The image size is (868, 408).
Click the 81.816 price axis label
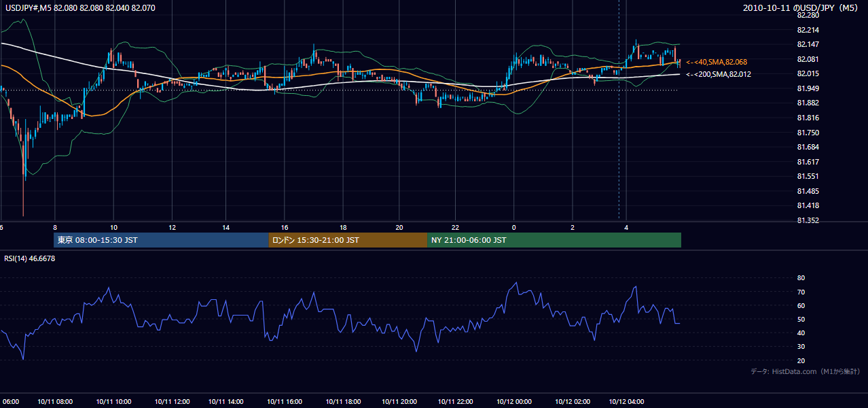808,118
